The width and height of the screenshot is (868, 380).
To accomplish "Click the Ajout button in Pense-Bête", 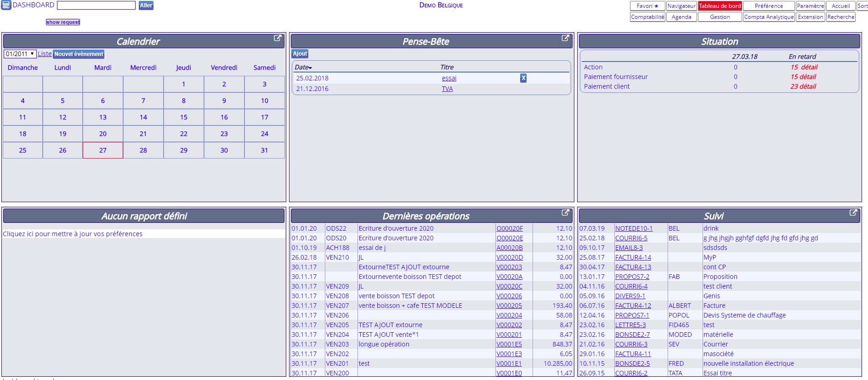I will pyautogui.click(x=300, y=54).
